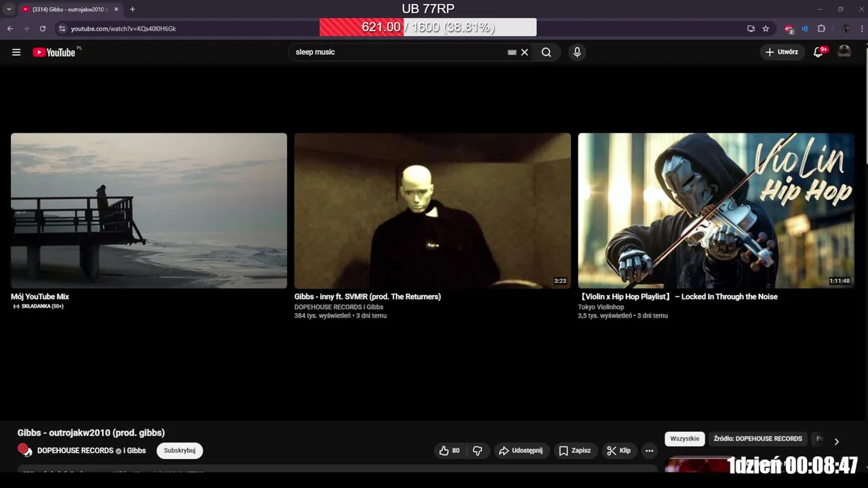The width and height of the screenshot is (868, 488).
Task: Like the video (80 likes)
Action: coord(450,451)
